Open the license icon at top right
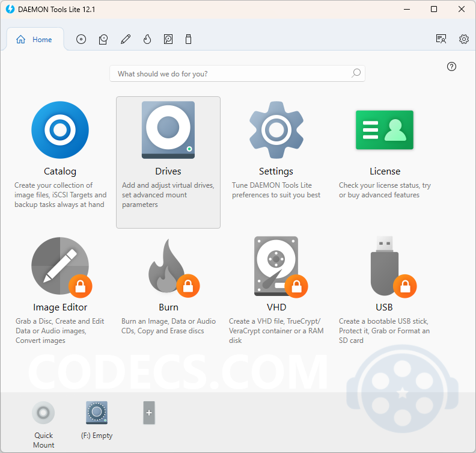Image resolution: width=476 pixels, height=453 pixels. 441,39
